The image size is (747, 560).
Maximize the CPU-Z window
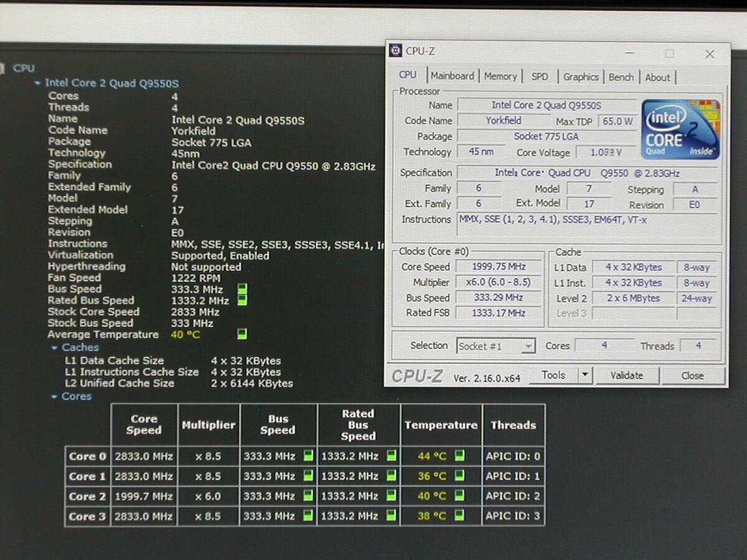(669, 54)
